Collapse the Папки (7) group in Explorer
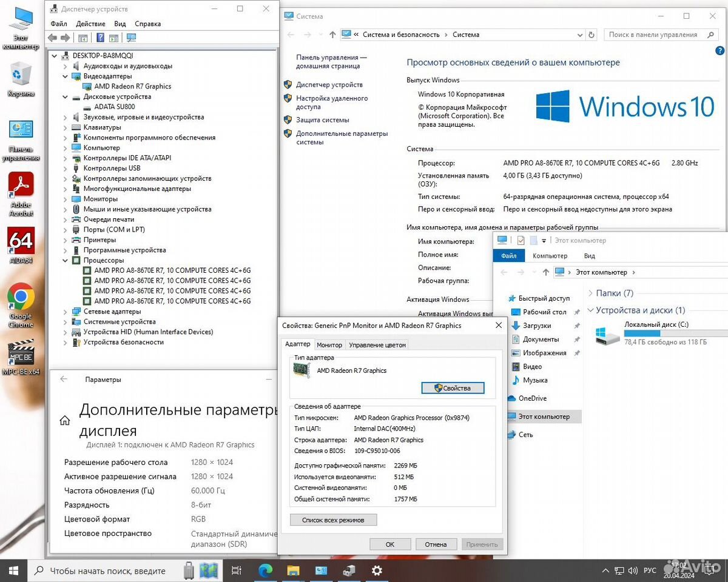 tap(591, 293)
